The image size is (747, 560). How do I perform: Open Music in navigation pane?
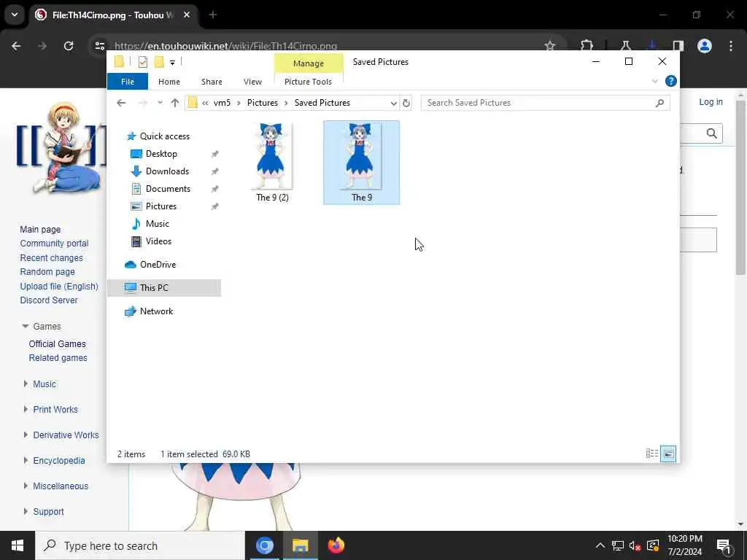[x=158, y=224]
